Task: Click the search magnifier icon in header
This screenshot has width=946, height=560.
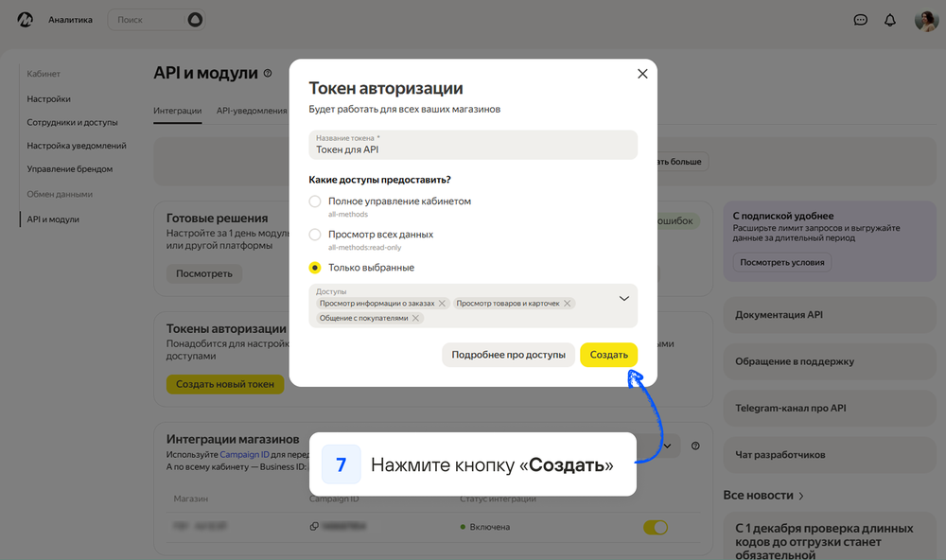Action: coord(195,20)
